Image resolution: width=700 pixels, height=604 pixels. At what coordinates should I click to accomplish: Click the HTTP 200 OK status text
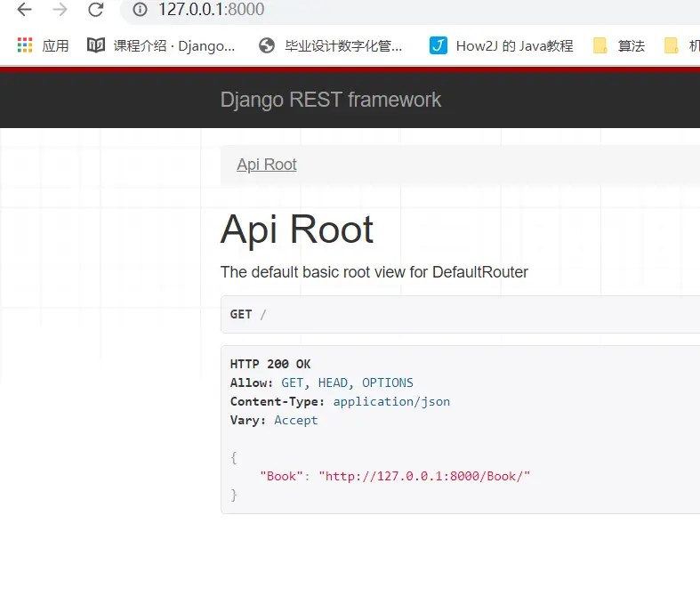click(270, 365)
